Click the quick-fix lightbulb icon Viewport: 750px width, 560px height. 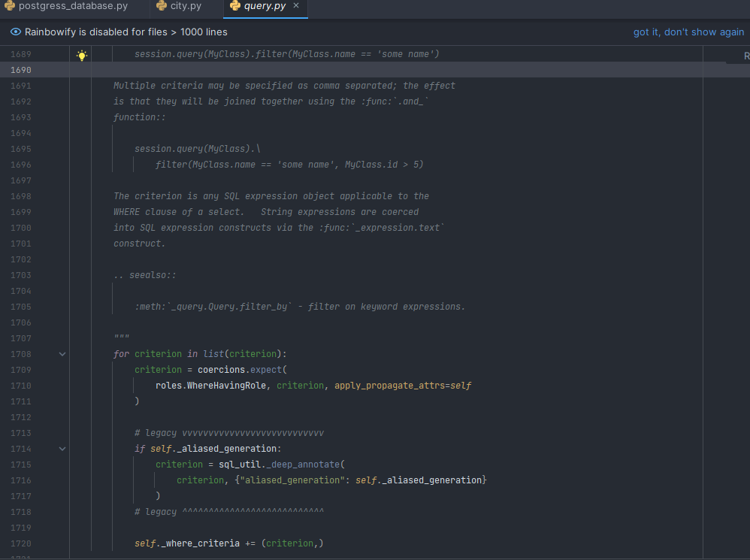click(81, 54)
